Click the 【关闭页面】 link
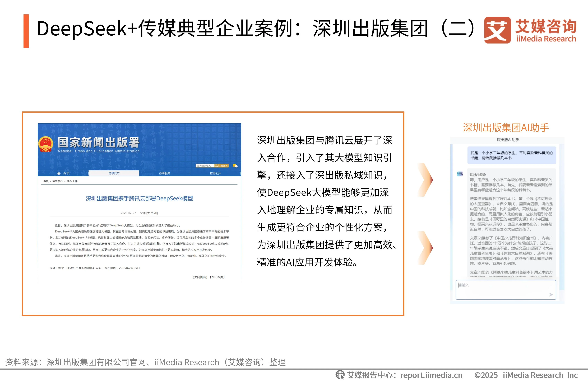 pyautogui.click(x=200, y=277)
